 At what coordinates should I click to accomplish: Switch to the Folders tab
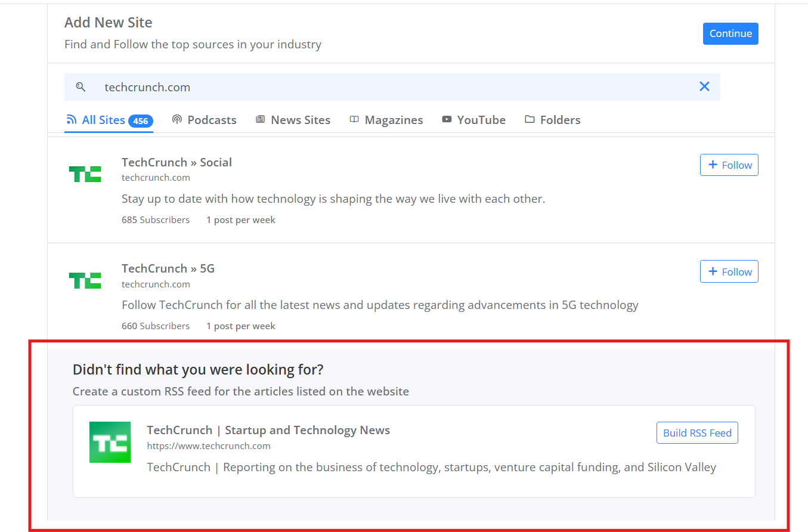552,120
